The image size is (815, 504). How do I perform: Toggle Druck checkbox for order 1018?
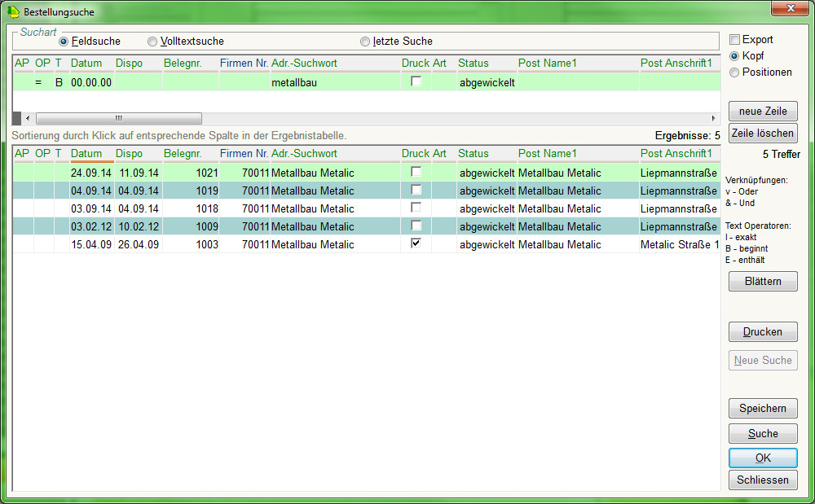[x=416, y=208]
